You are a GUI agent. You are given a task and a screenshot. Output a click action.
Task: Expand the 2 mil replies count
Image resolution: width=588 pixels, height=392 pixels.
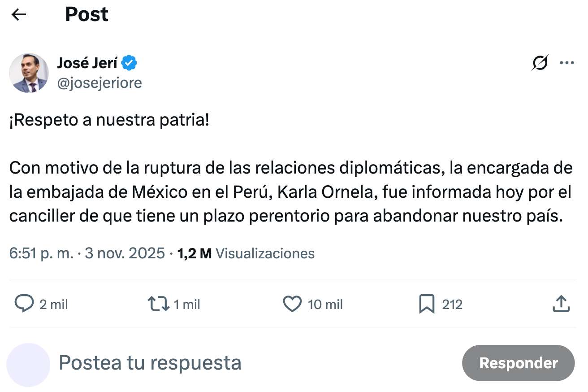[x=54, y=304]
